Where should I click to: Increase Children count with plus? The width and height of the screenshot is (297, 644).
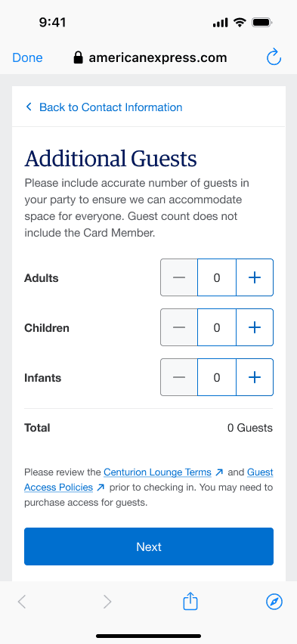(255, 327)
